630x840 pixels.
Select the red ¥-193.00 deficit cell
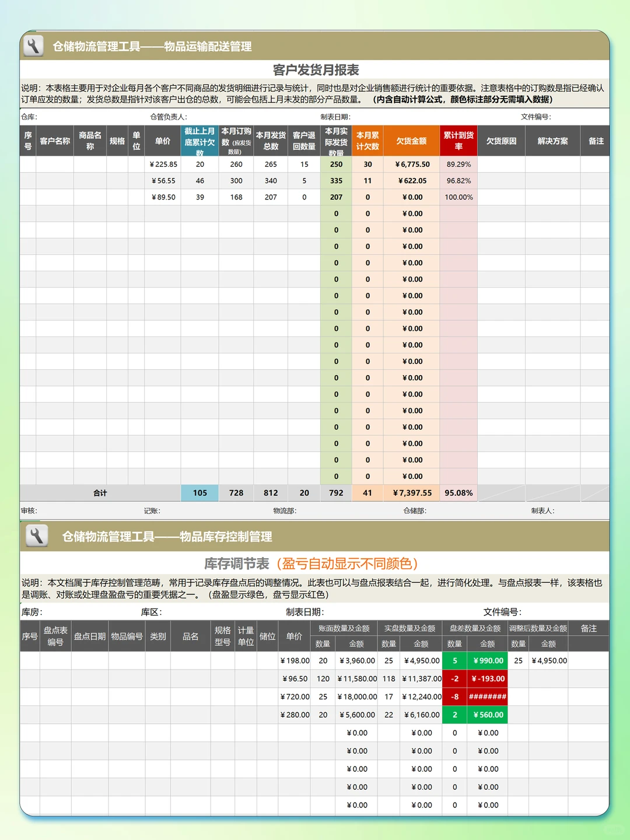(488, 678)
